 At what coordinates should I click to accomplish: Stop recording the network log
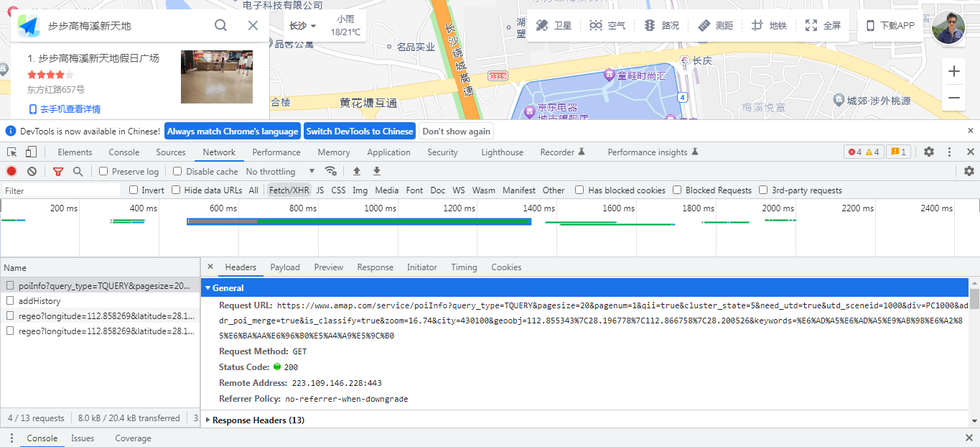click(x=11, y=171)
